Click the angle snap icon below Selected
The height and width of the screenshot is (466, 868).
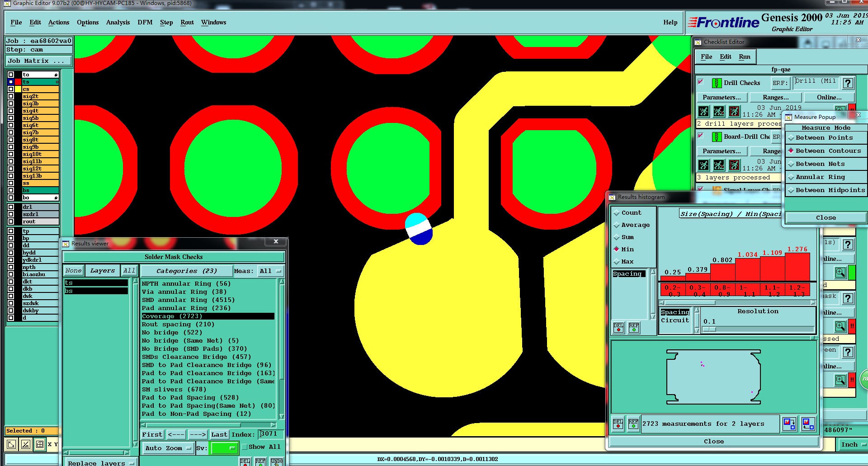26,444
